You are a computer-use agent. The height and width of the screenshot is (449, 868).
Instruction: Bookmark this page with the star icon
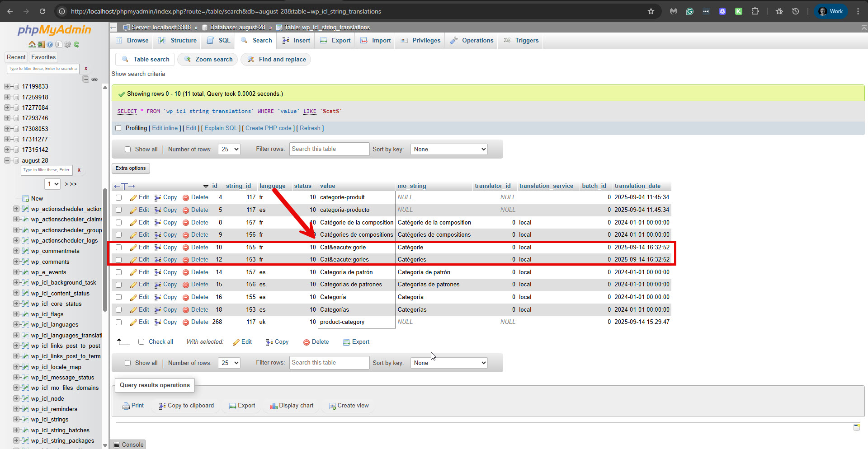pyautogui.click(x=651, y=11)
